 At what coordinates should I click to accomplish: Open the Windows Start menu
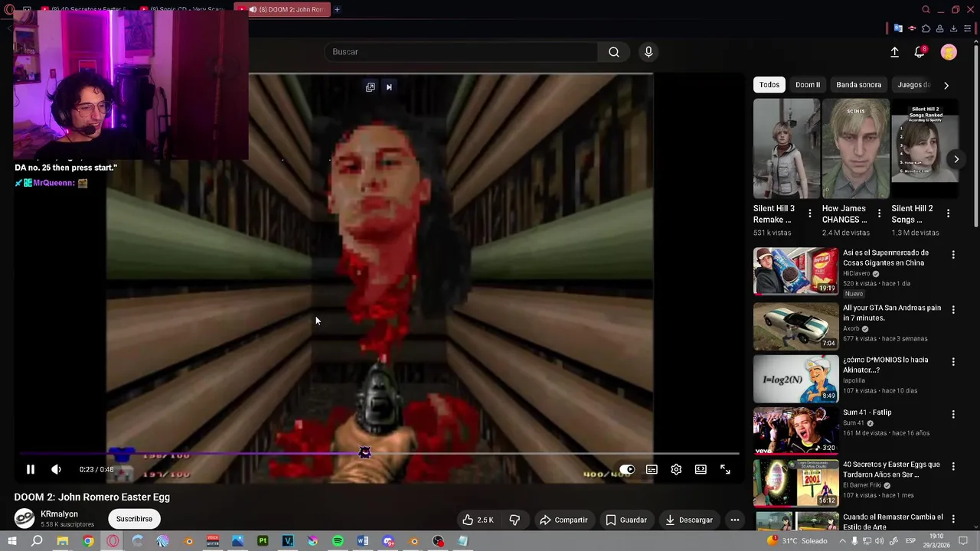coord(11,541)
